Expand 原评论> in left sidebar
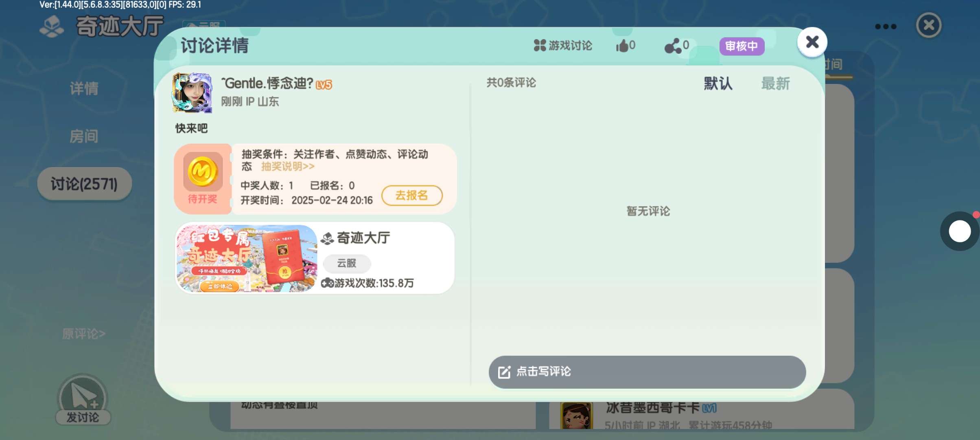 tap(84, 334)
